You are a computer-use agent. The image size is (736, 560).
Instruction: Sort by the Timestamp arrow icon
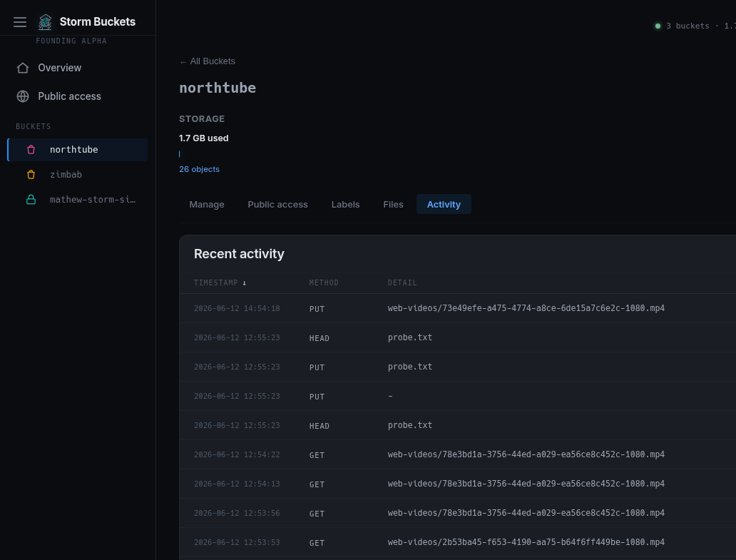click(244, 283)
